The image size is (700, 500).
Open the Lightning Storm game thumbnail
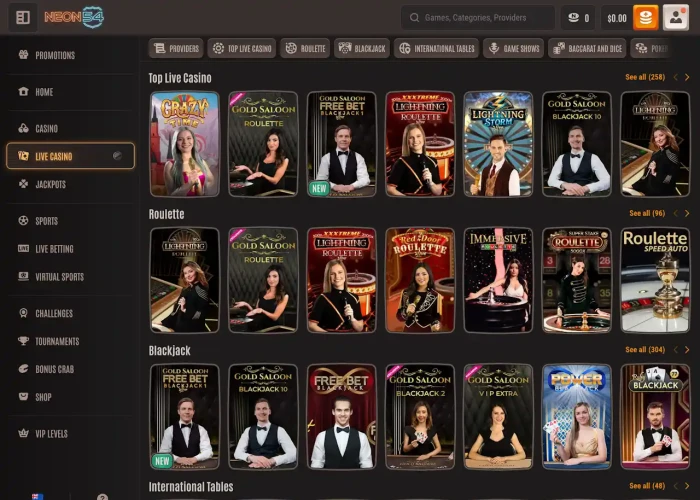(x=498, y=144)
